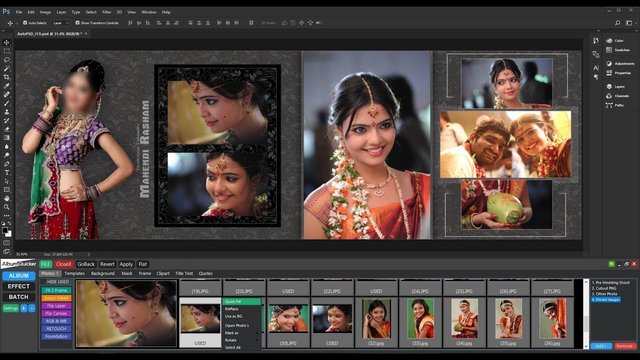Open the Layers panel

point(616,87)
